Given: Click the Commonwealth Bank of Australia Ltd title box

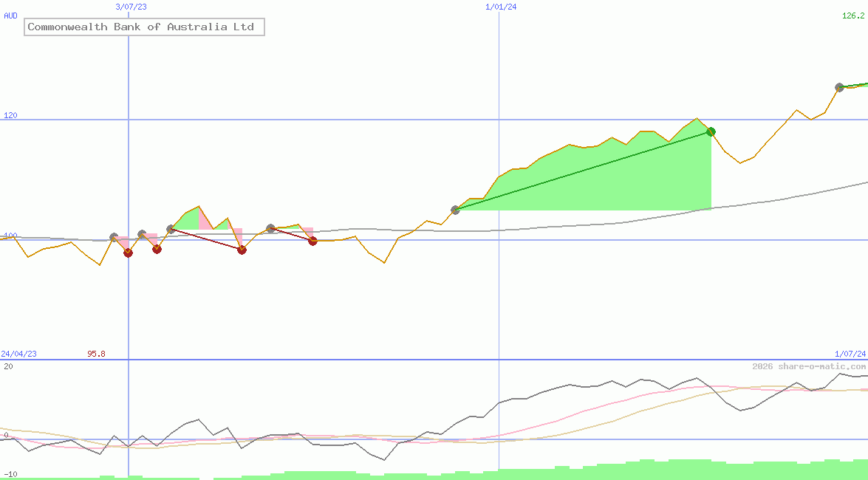Looking at the screenshot, I should (145, 27).
